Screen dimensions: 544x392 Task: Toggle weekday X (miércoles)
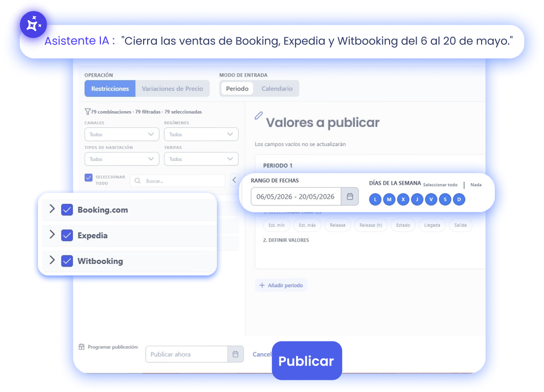pyautogui.click(x=403, y=200)
